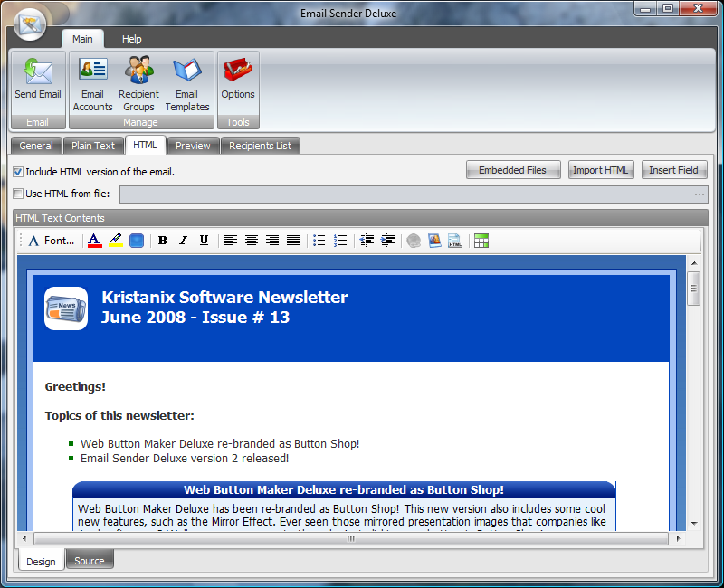Insert bulleted list
The height and width of the screenshot is (588, 724).
[319, 241]
